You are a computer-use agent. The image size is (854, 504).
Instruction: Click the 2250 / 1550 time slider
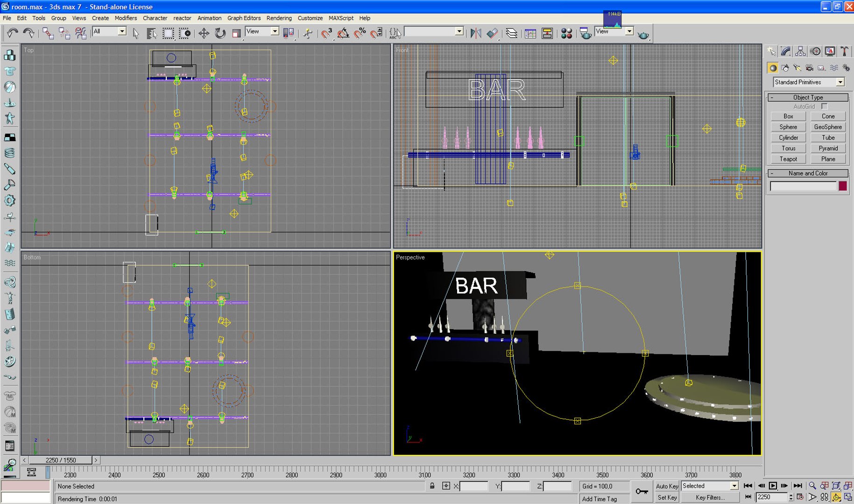click(61, 460)
